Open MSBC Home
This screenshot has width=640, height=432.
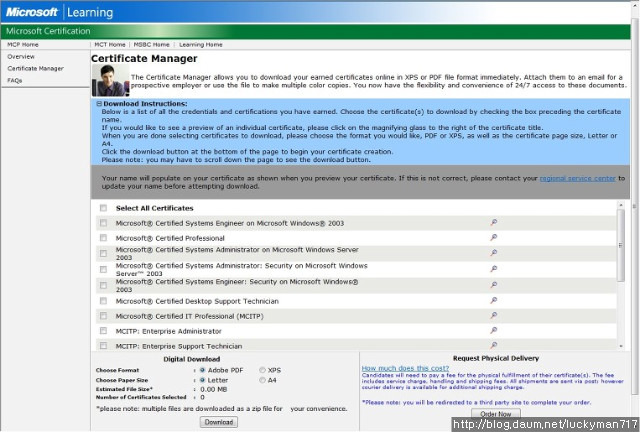coord(151,45)
